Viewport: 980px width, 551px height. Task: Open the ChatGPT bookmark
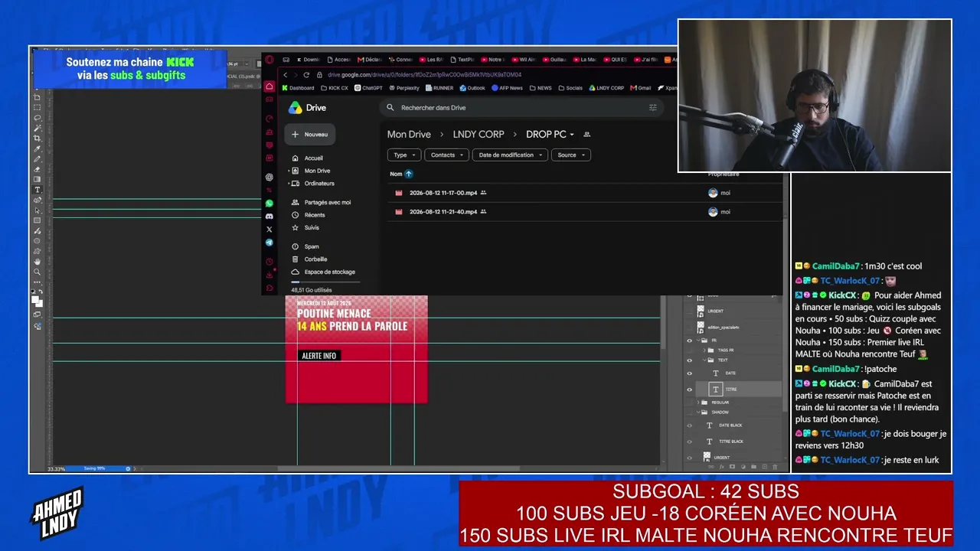tap(368, 88)
